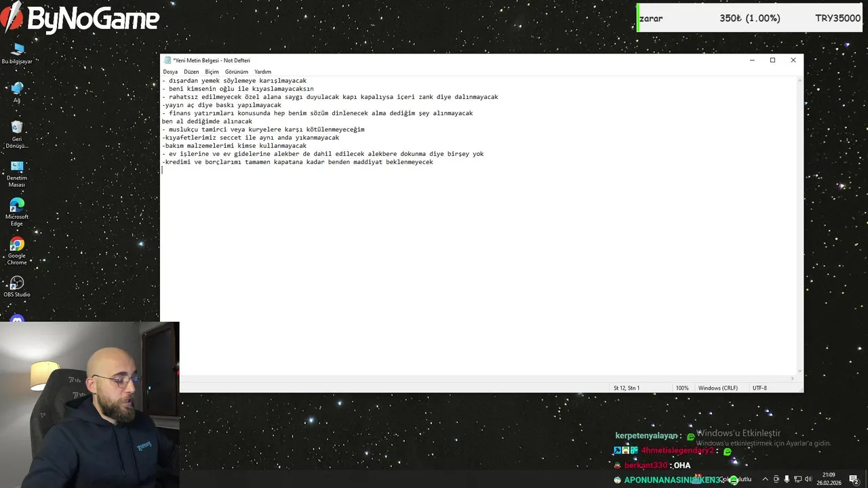Open the Görünüm menu

pyautogui.click(x=237, y=72)
